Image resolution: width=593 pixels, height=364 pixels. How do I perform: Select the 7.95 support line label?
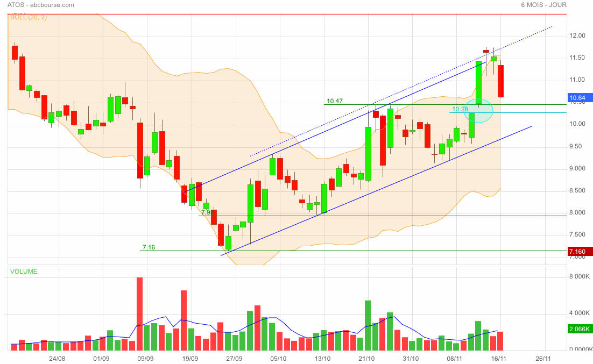207,212
